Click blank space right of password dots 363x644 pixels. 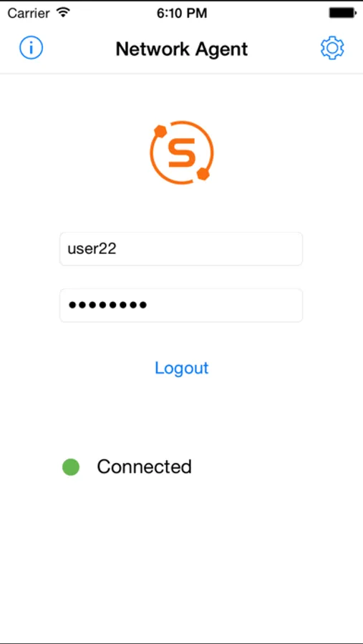(224, 305)
